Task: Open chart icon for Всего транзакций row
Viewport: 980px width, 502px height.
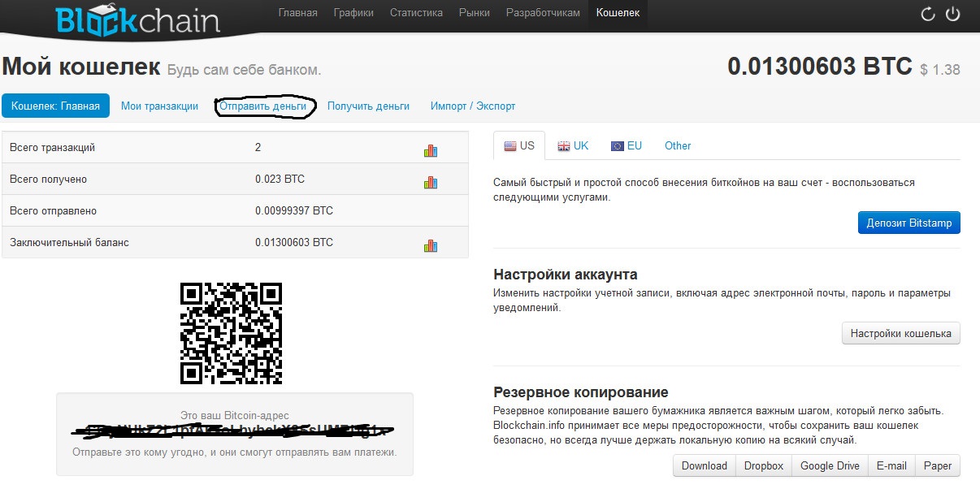Action: click(x=431, y=150)
